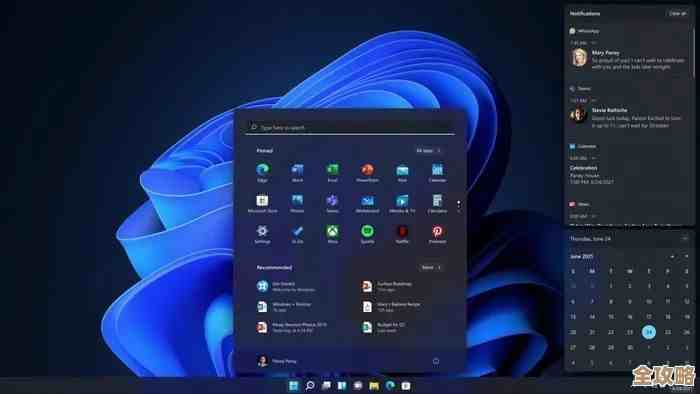Open the Xbox app tile
Screen dimensions: 700x394
[333, 234]
